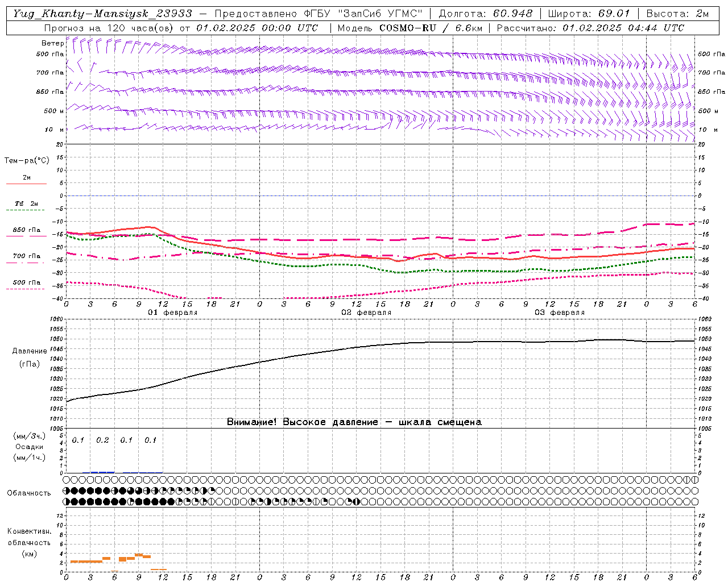This screenshot has width=728, height=582.
Task: Click the Осадки precipitation label
Action: [x=30, y=447]
